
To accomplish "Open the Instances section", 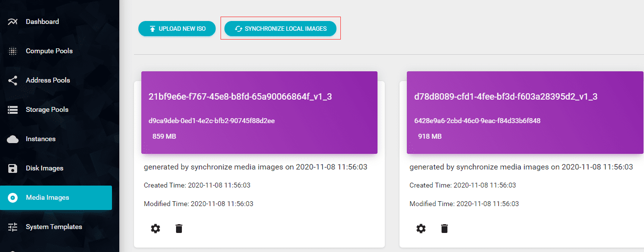I will (x=41, y=139).
